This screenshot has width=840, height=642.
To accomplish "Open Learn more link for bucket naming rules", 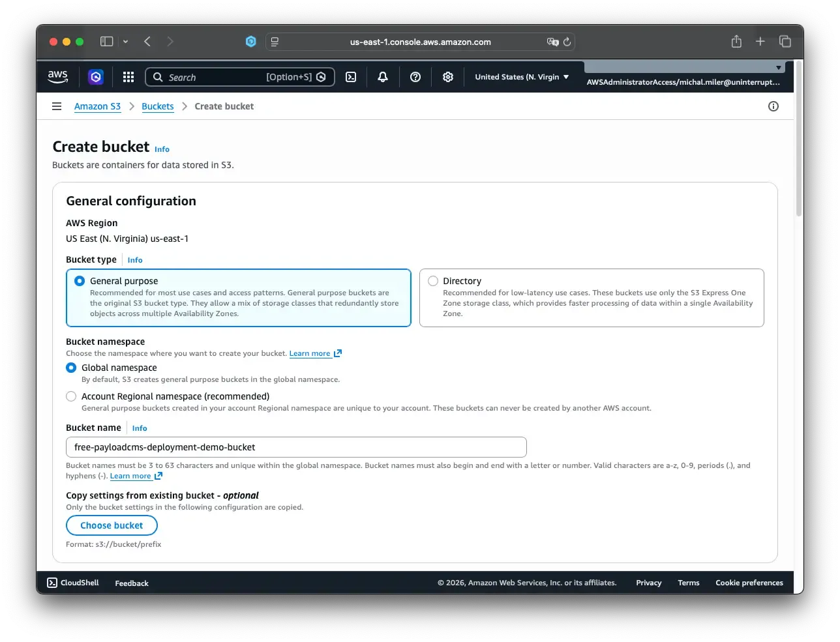I will 136,476.
